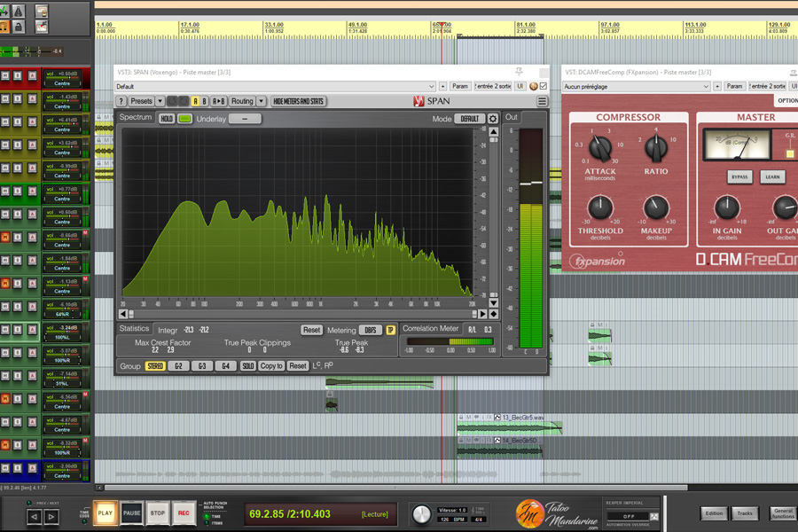Click the A to B copy button
The image size is (798, 532).
218,102
